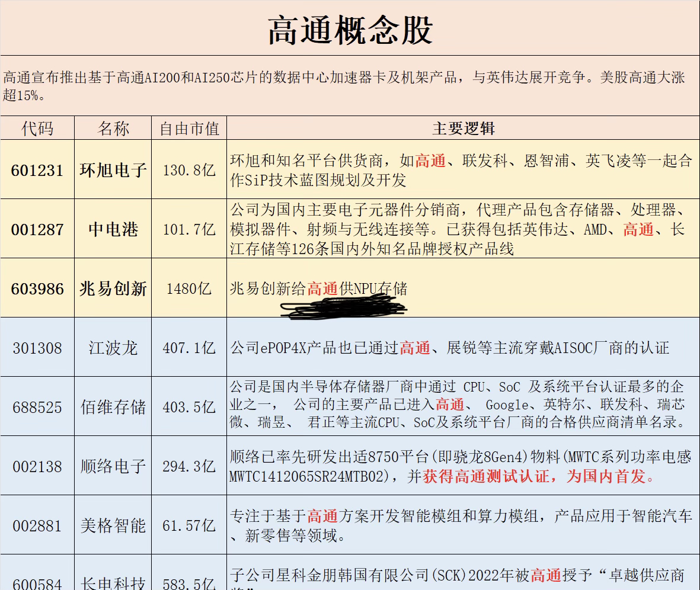Click the stock name 佰维存储

coord(113,407)
